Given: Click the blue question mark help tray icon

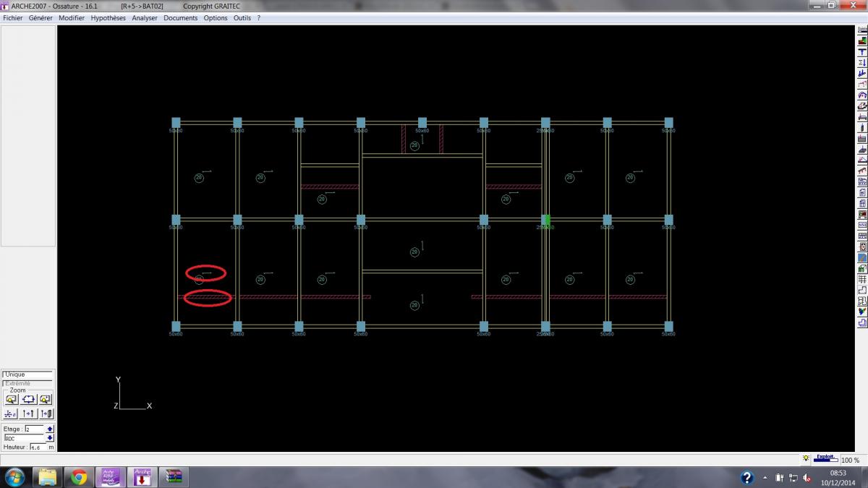Looking at the screenshot, I should tap(747, 478).
